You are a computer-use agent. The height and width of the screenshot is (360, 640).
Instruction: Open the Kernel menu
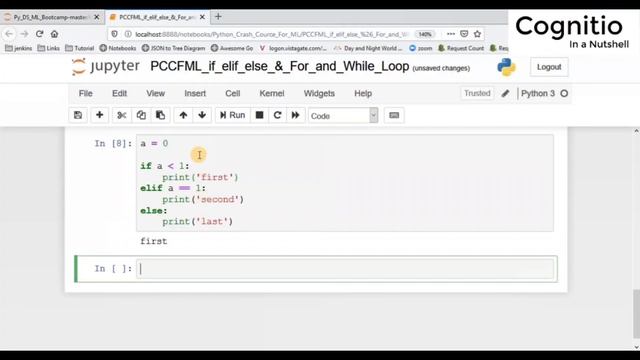pyautogui.click(x=272, y=93)
